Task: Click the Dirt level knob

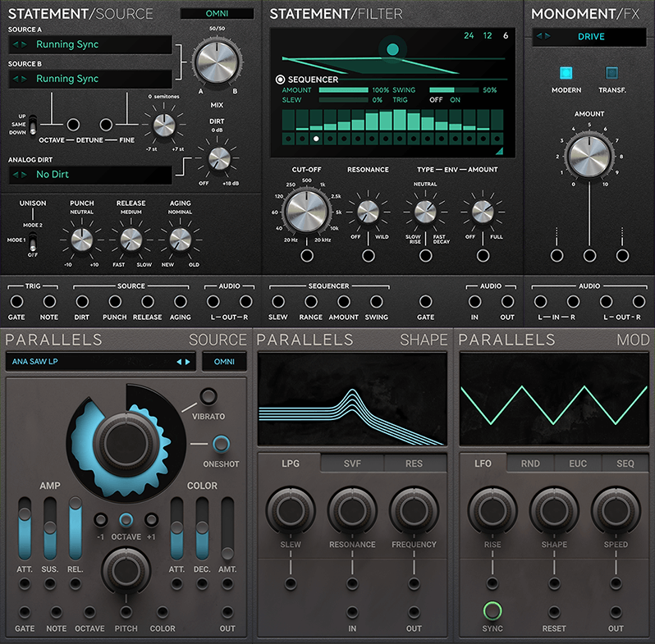Action: [218, 157]
